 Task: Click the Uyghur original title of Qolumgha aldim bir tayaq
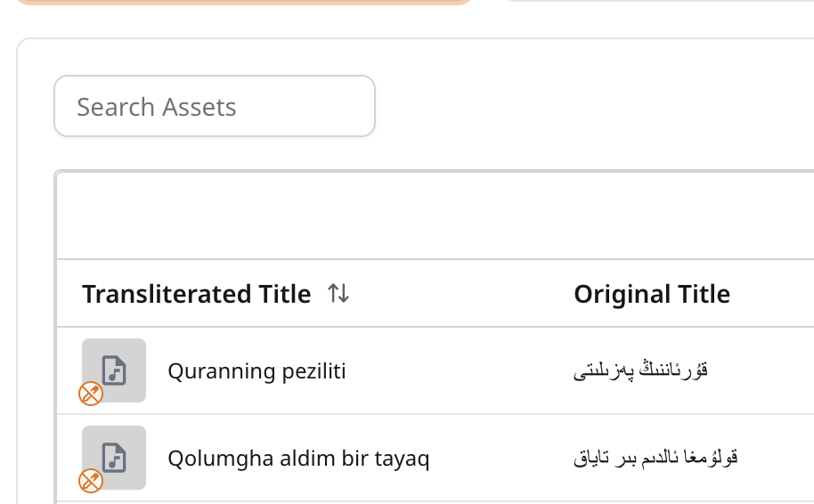(655, 459)
